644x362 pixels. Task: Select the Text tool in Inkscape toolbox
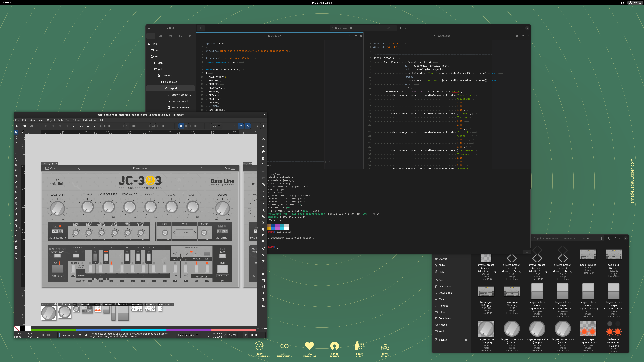[x=16, y=192]
